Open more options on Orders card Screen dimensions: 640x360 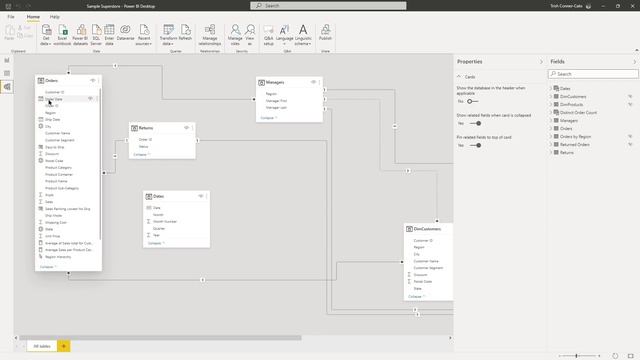pyautogui.click(x=98, y=81)
